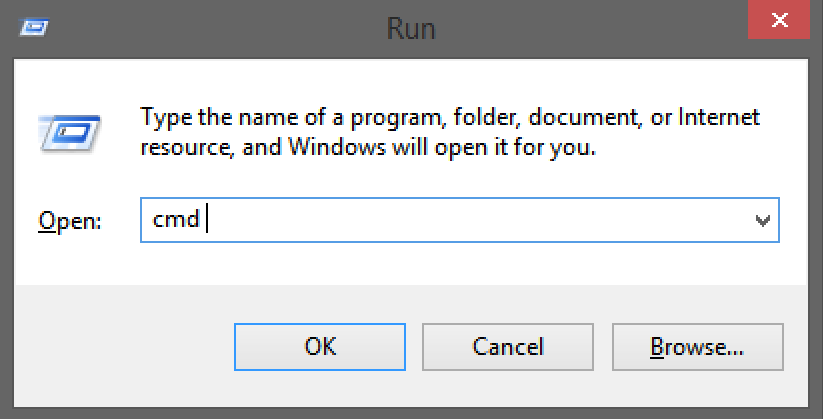Click OK to launch cmd

point(320,347)
